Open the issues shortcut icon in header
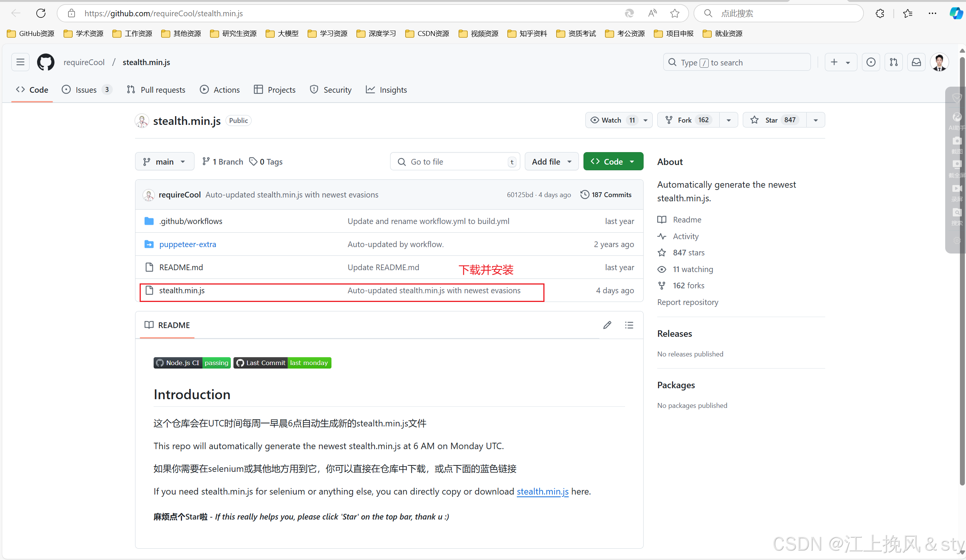Viewport: 966px width, 560px height. [x=871, y=62]
